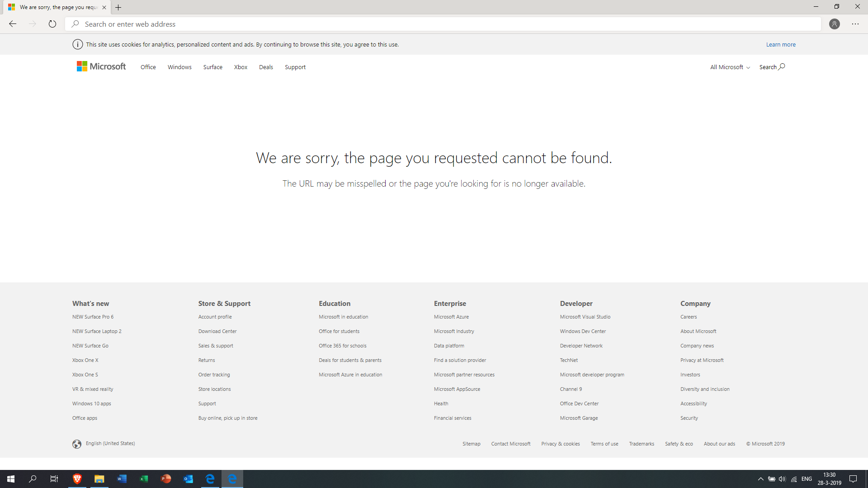Screen dimensions: 868x488
Task: Open About our ads footer link
Action: coord(719,444)
